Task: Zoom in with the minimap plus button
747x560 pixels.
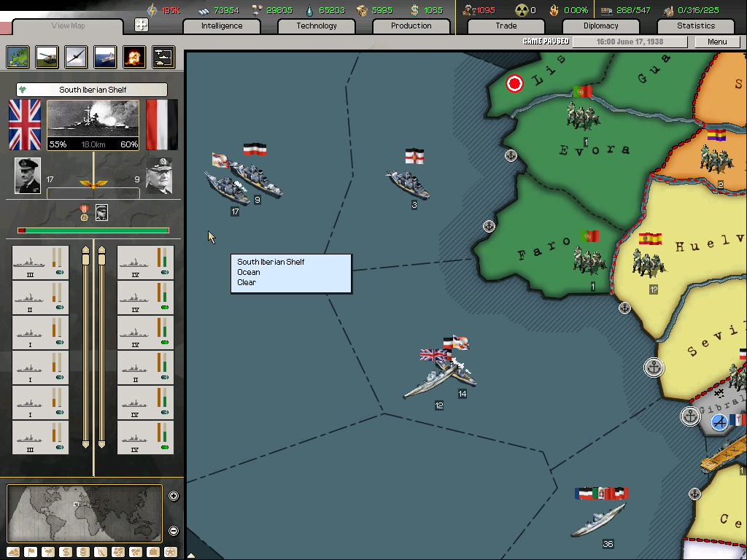Action: point(174,497)
